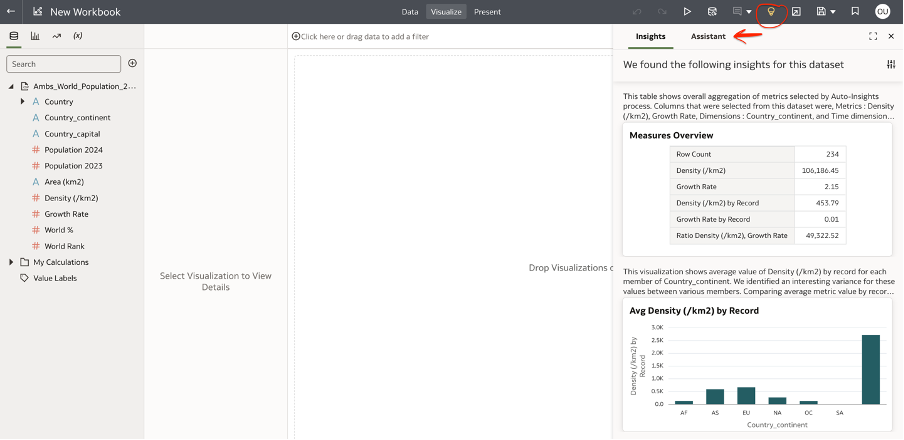
Task: Click the number-type icon beside World Rank
Action: pos(36,246)
